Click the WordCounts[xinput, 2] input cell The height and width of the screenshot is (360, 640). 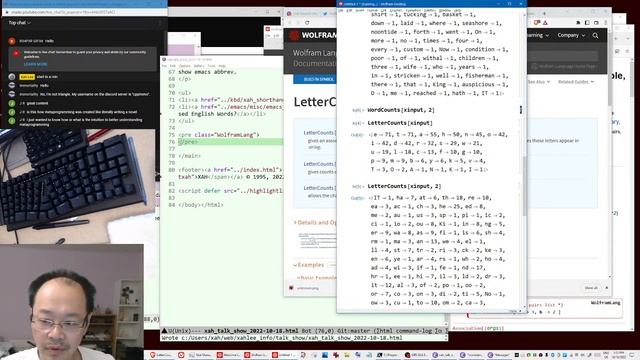[x=401, y=110]
